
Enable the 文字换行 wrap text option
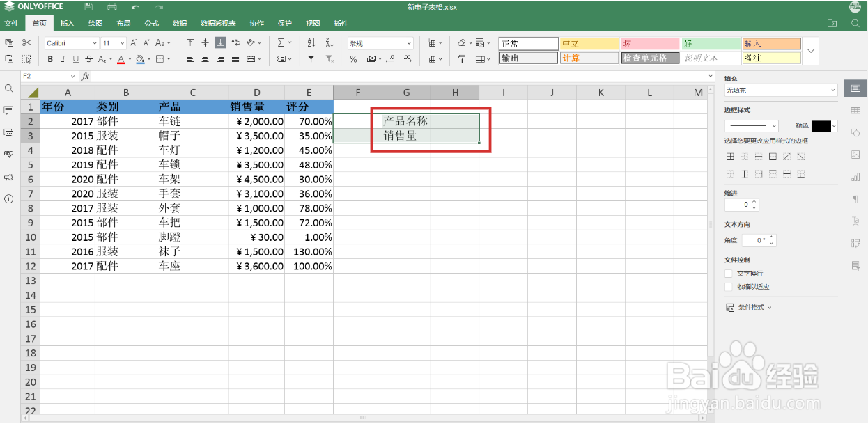pos(730,274)
